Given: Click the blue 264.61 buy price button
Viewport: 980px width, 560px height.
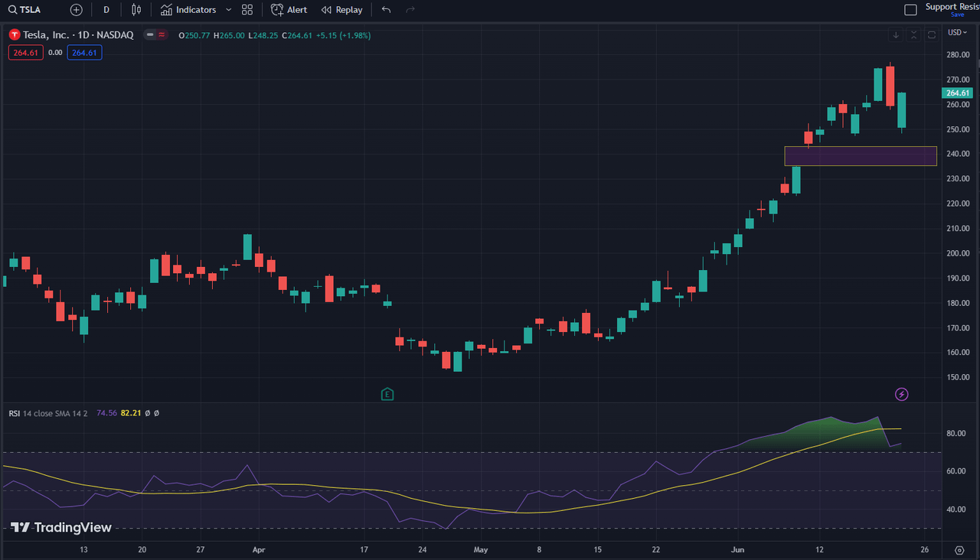Looking at the screenshot, I should coord(84,52).
